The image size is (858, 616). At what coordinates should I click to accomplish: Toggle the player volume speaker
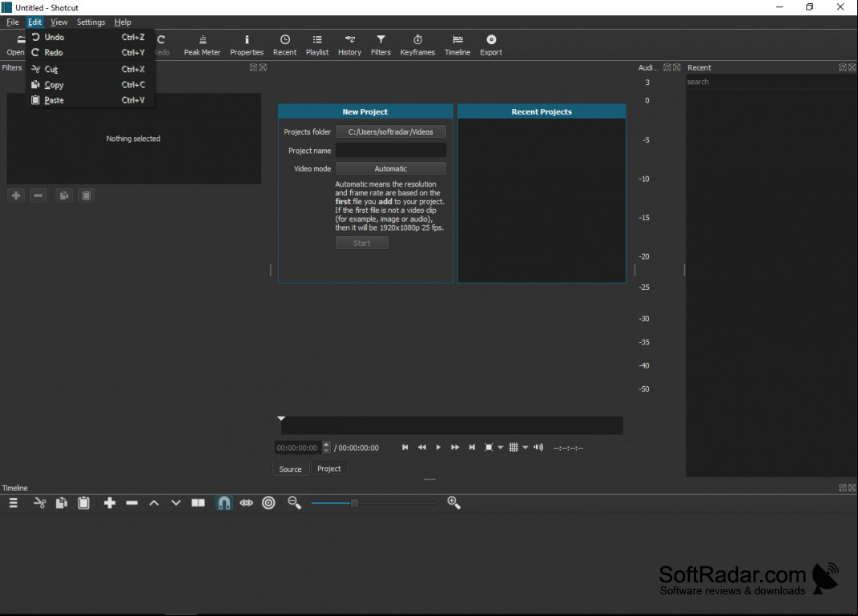pos(538,448)
